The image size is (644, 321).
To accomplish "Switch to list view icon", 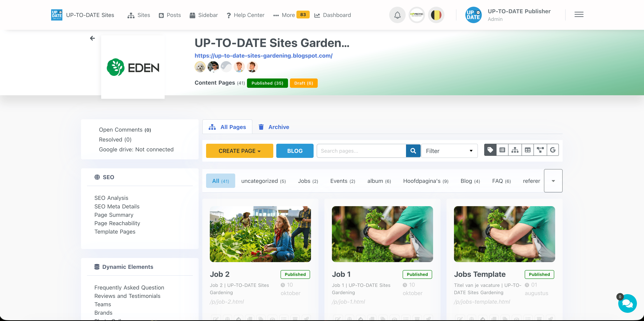I will pyautogui.click(x=503, y=150).
